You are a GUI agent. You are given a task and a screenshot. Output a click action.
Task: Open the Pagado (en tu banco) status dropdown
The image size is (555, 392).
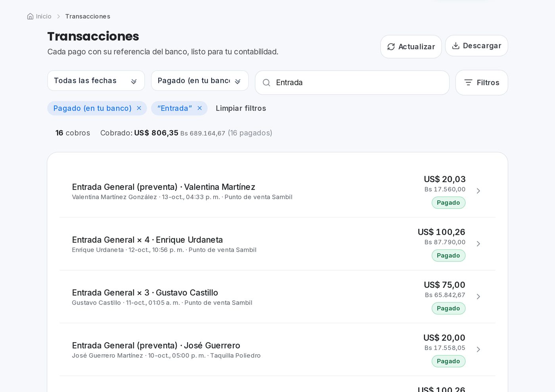(x=200, y=81)
